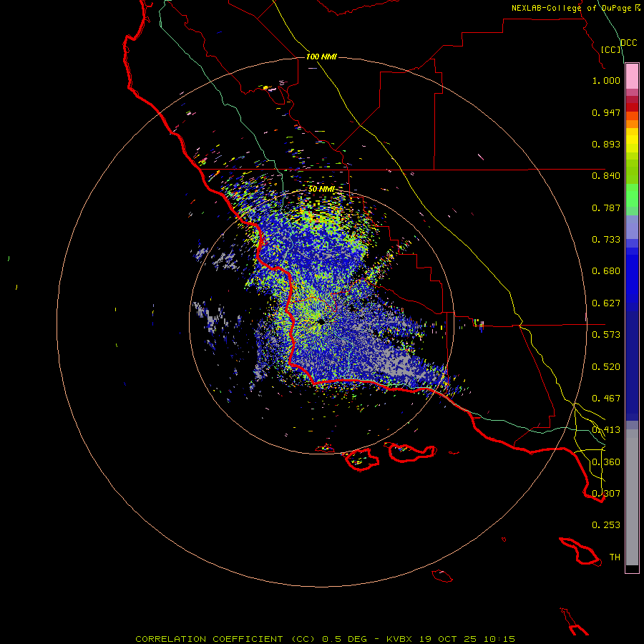Pick the red swatch just above 0.947
This screenshot has height=644, width=644.
click(x=632, y=107)
